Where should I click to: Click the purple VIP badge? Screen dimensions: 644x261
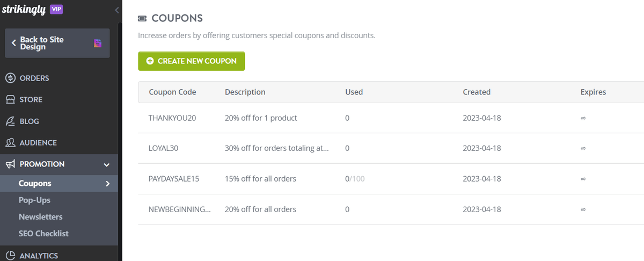[x=56, y=9]
